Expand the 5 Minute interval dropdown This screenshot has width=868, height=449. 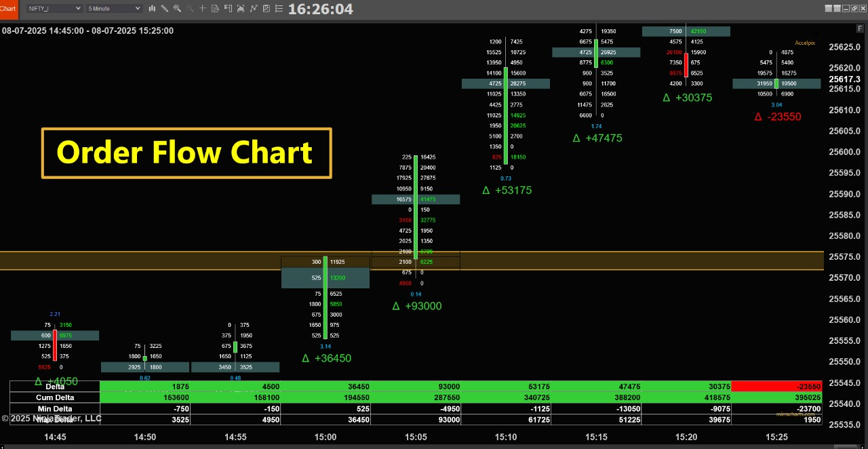pos(114,8)
